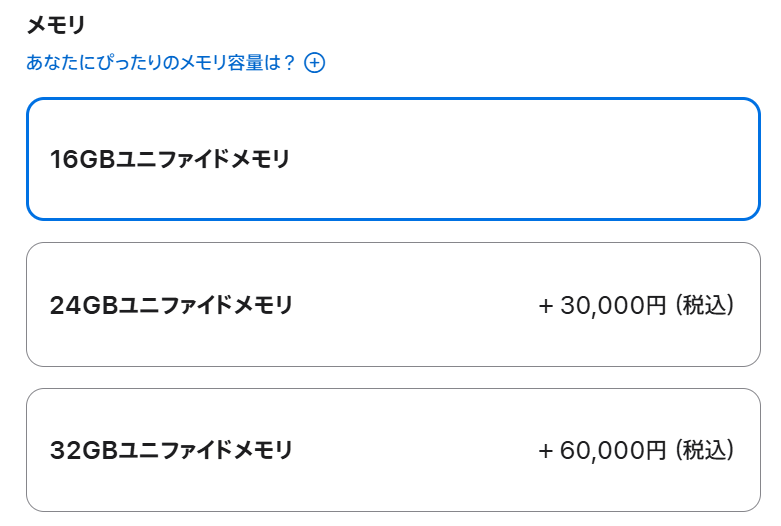Click the "32GB" text in the bottom card
The image size is (781, 526).
click(84, 451)
